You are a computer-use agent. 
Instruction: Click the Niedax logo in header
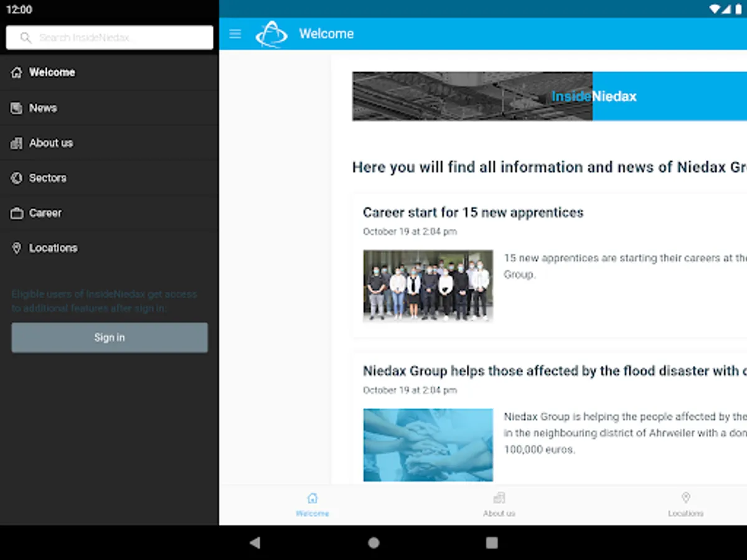point(271,34)
